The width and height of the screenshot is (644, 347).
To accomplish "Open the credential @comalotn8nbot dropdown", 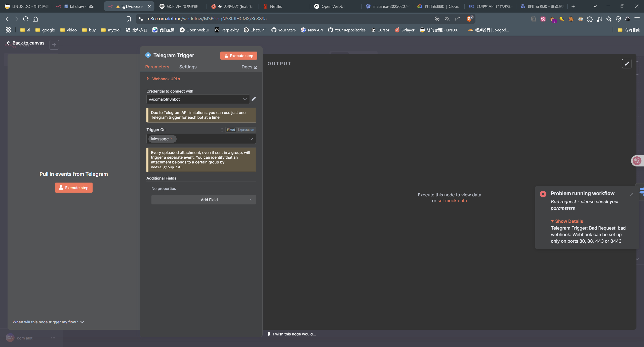I will point(198,99).
